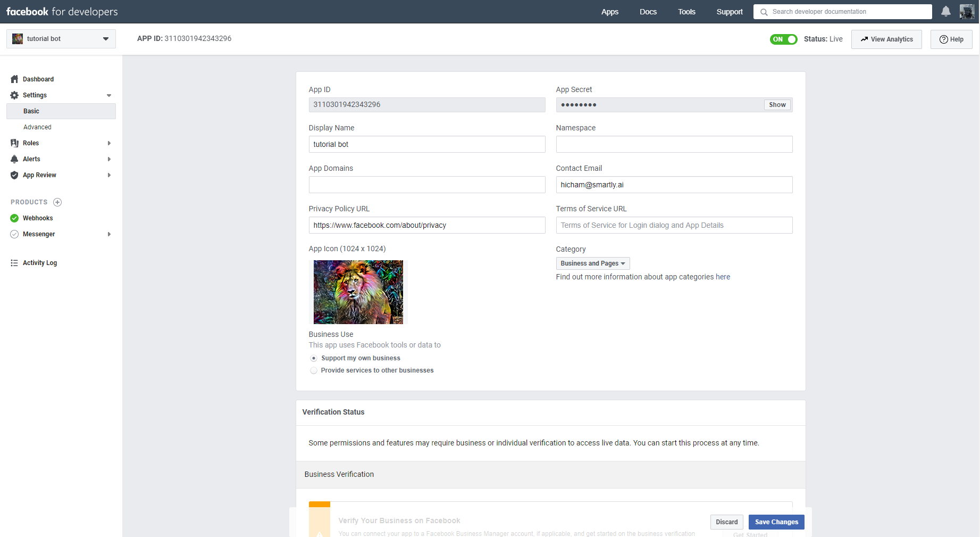Viewport: 980px width, 537px height.
Task: Click the Privacy Policy URL field
Action: [427, 225]
